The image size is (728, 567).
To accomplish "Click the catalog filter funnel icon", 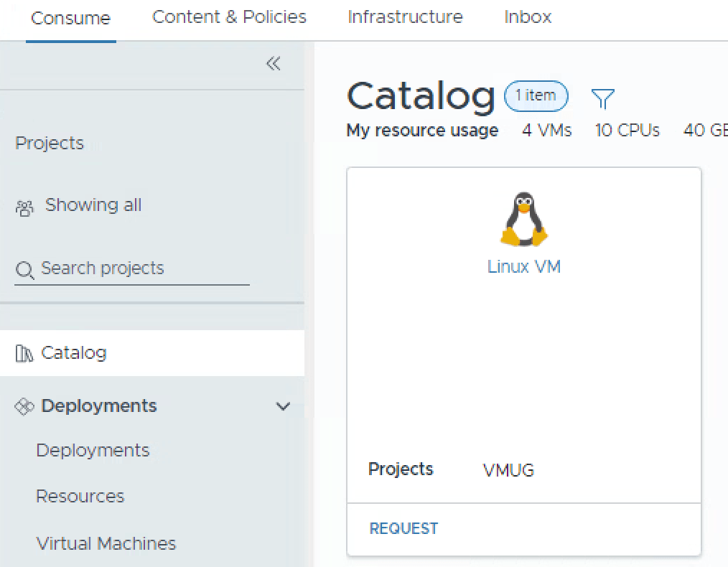I will coord(602,98).
